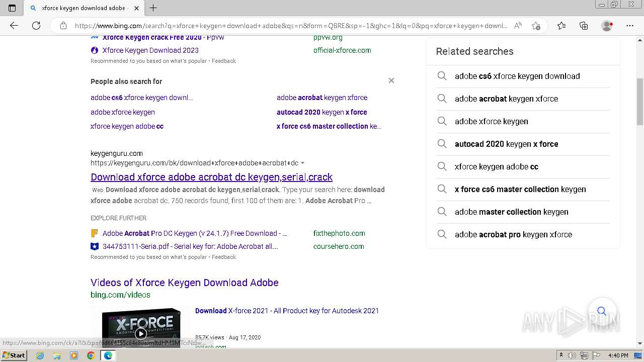The height and width of the screenshot is (362, 644).
Task: Select related search adobe xforce keygen in sidebar
Action: 492,121
